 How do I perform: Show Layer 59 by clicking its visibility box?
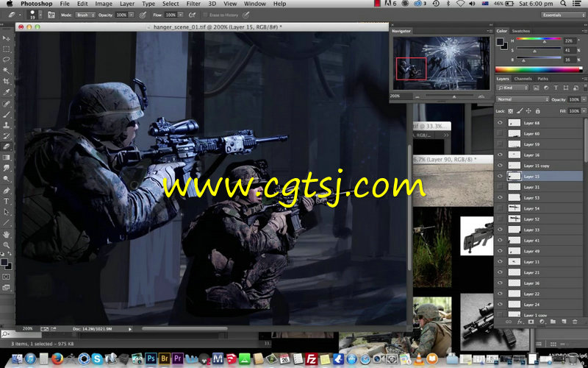point(500,144)
